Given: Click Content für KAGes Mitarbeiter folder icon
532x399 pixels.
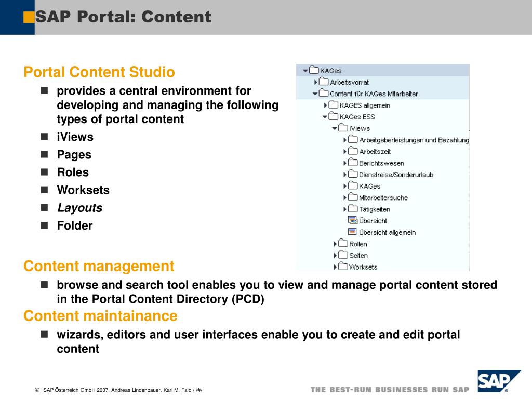Looking at the screenshot, I should (x=324, y=93).
